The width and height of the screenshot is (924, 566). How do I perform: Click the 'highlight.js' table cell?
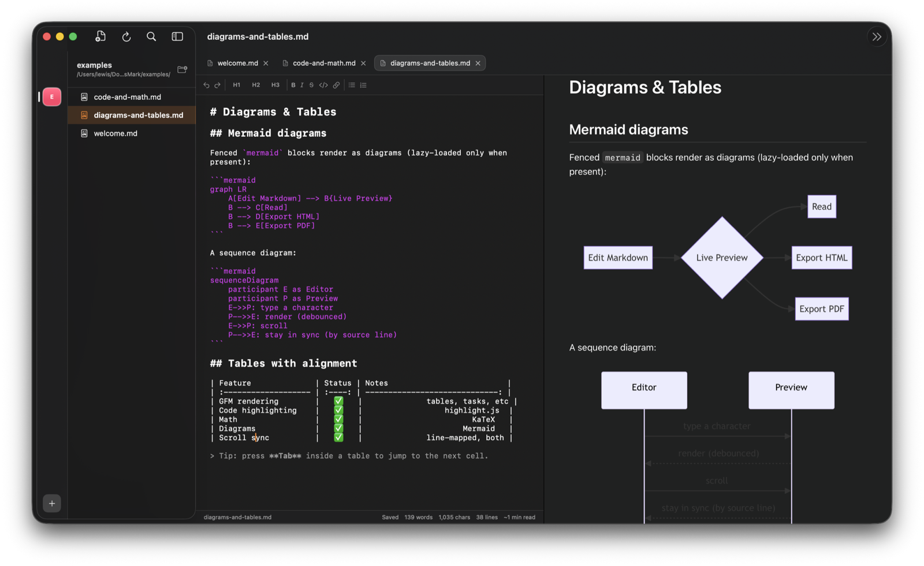click(x=472, y=411)
